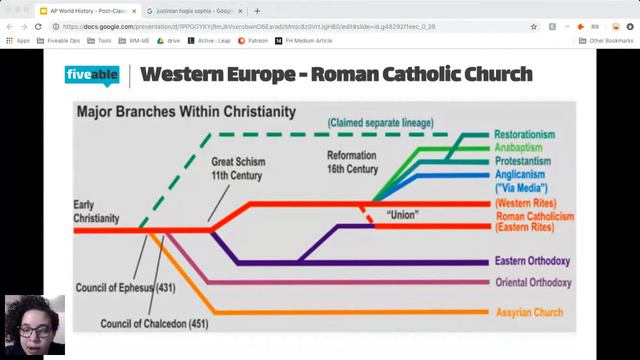The height and width of the screenshot is (360, 640).
Task: Select the Oriental Orthodoxy label
Action: [x=533, y=282]
